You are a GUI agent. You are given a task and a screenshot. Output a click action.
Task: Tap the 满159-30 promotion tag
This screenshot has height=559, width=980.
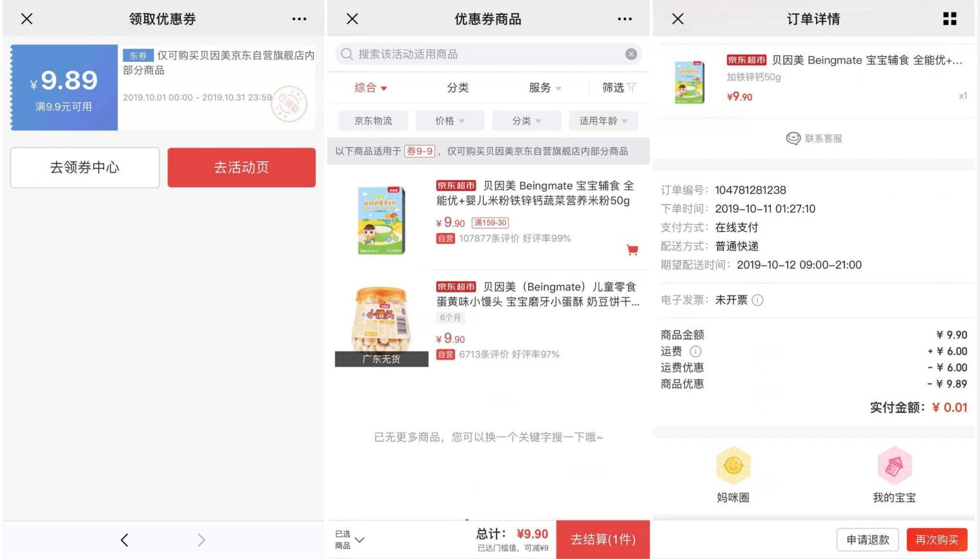[x=491, y=223]
